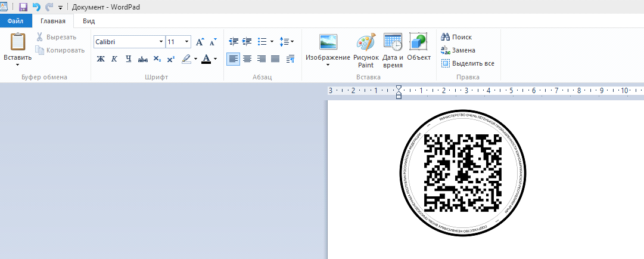Insert Дата и время

click(393, 51)
